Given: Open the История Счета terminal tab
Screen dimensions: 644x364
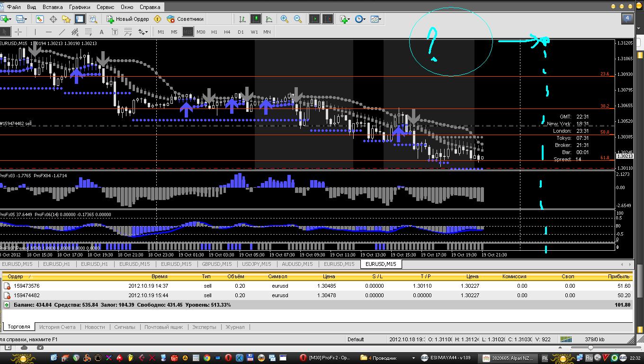Looking at the screenshot, I should coord(57,327).
